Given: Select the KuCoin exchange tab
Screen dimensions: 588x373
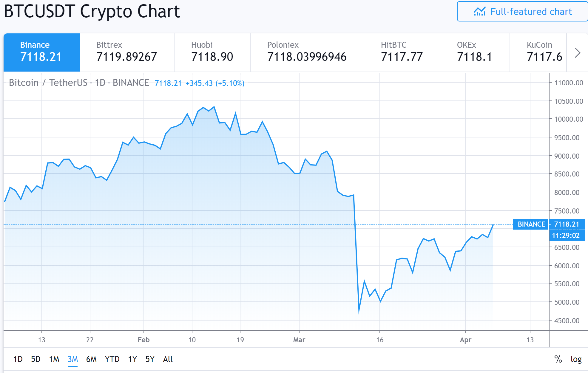Looking at the screenshot, I should click(538, 52).
